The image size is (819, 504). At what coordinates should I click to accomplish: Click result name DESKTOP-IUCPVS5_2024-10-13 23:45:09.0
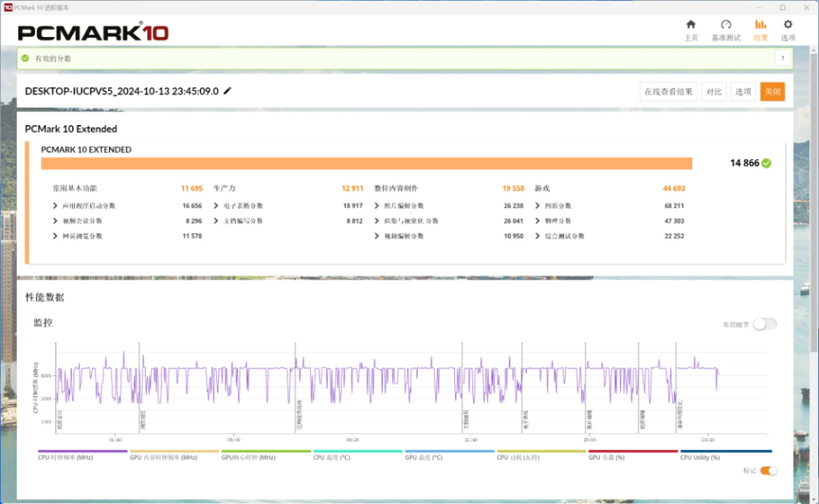click(121, 91)
